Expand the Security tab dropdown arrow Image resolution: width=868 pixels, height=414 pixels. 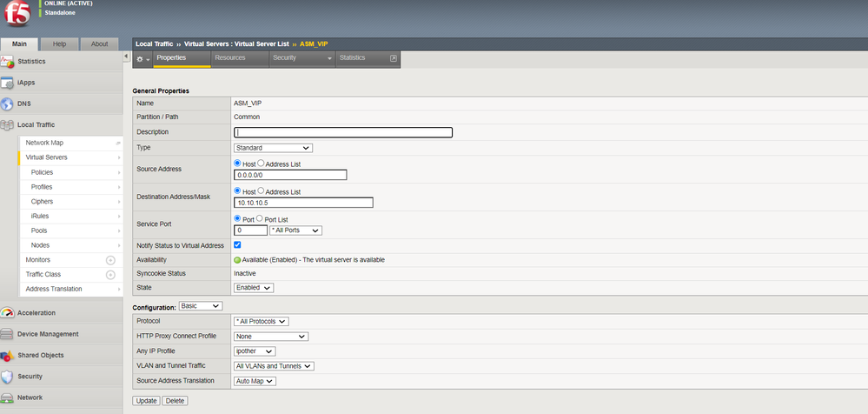[330, 58]
